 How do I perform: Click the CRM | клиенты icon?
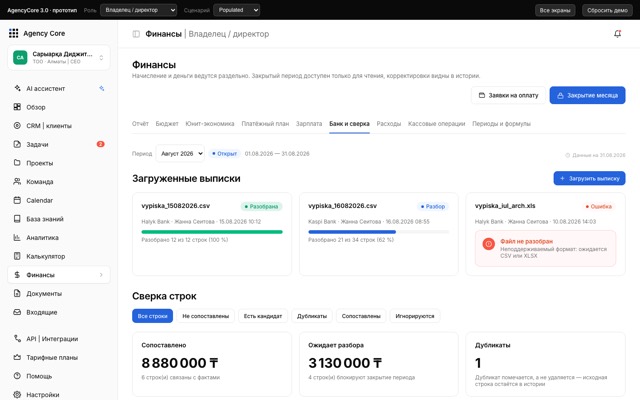point(17,126)
